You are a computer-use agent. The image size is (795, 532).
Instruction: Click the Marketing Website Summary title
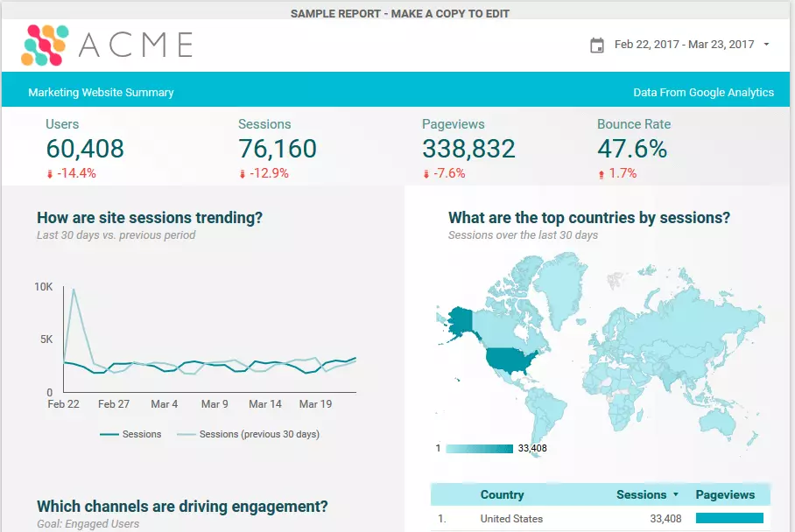click(101, 92)
